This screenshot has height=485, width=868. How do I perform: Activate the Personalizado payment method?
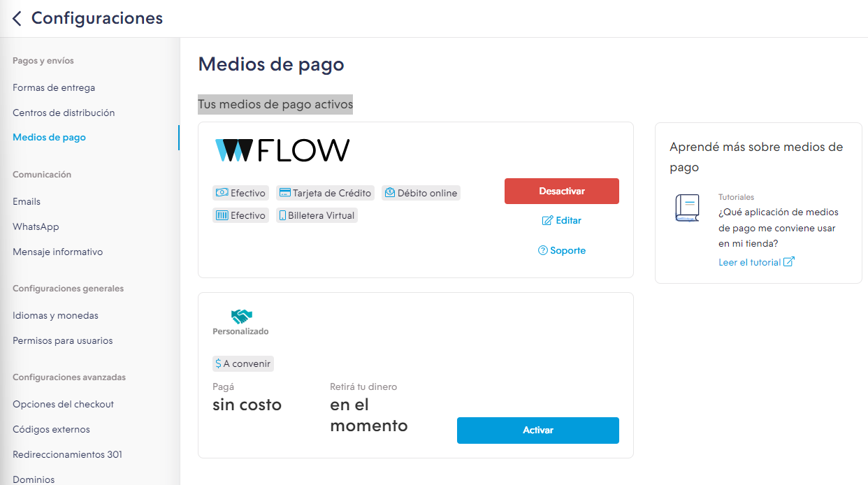pyautogui.click(x=538, y=430)
